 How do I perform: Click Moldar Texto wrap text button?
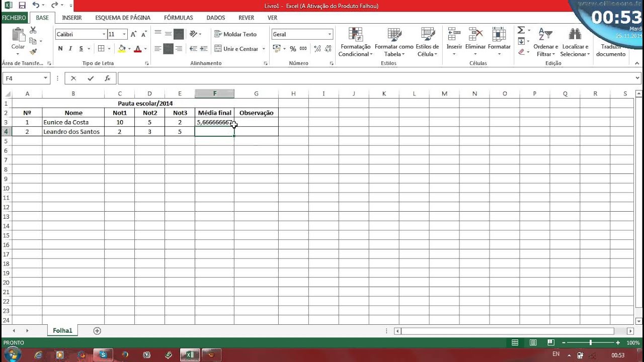tap(235, 34)
